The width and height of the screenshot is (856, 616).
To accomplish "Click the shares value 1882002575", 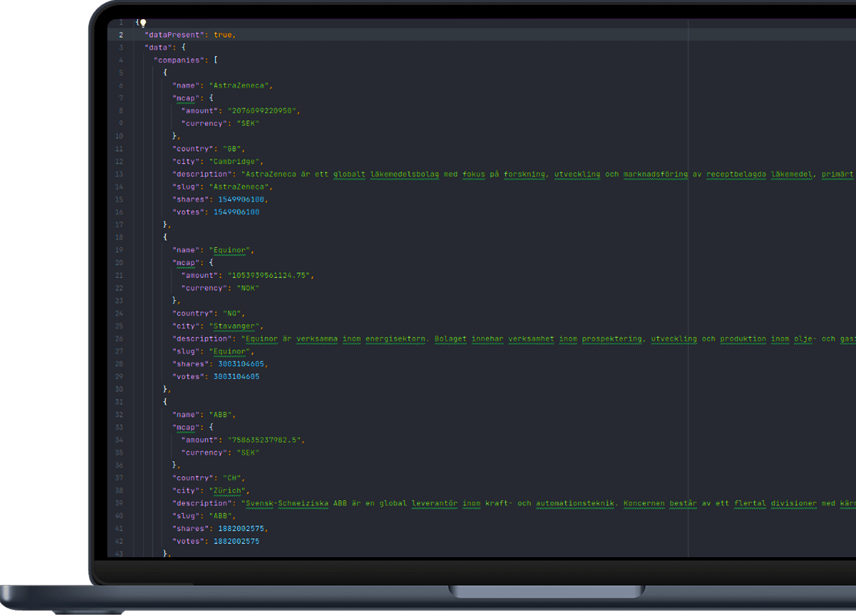I will pos(241,529).
